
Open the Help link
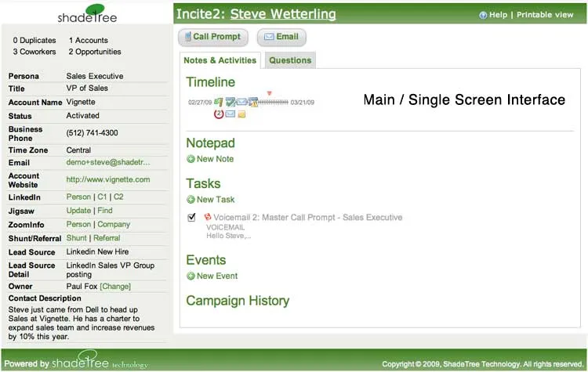tap(498, 15)
